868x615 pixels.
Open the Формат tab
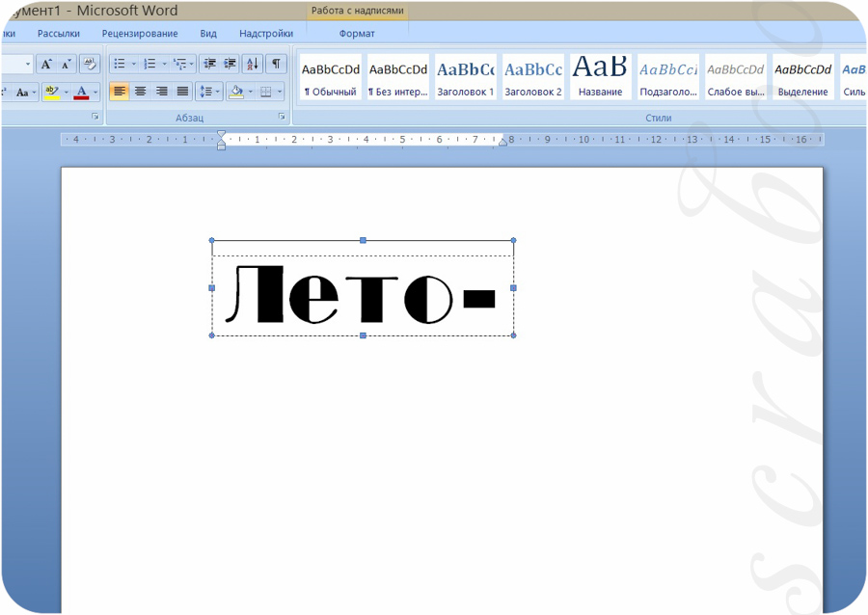coord(357,33)
